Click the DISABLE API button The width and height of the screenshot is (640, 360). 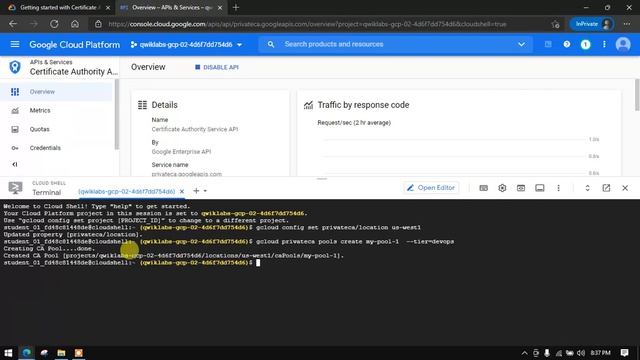coord(217,67)
